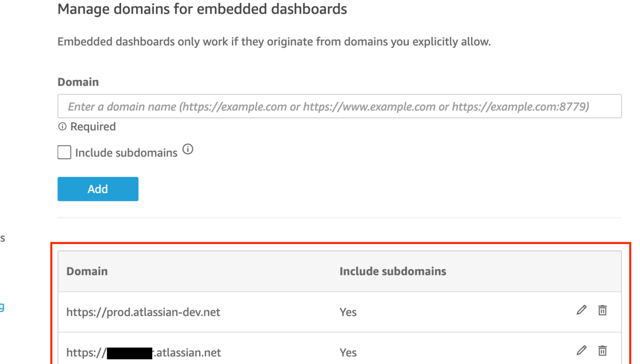This screenshot has width=640, height=364.
Task: Edit the prod.atlassian-dev.net domain entry
Action: click(x=581, y=310)
